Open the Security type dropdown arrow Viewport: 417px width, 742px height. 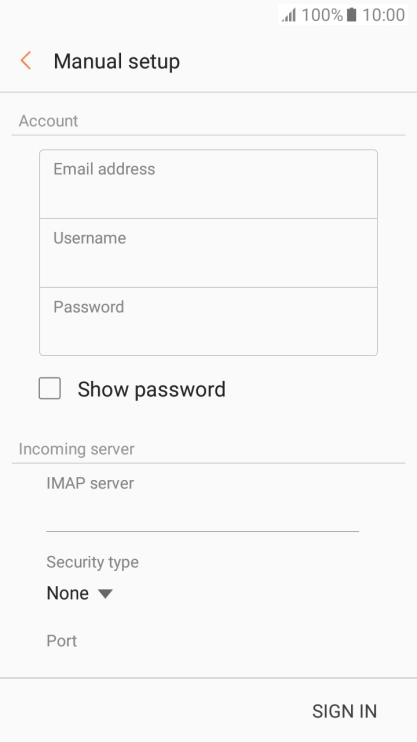[x=105, y=593]
